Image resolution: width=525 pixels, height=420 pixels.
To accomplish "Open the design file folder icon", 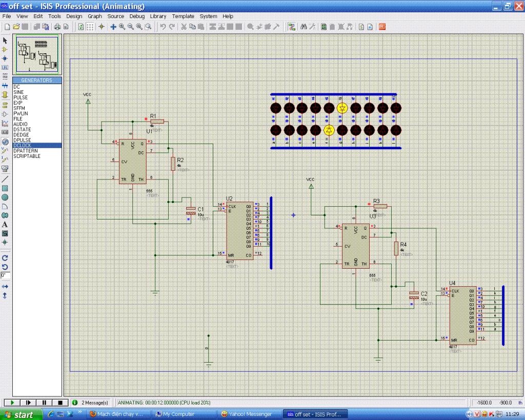I will [16, 27].
